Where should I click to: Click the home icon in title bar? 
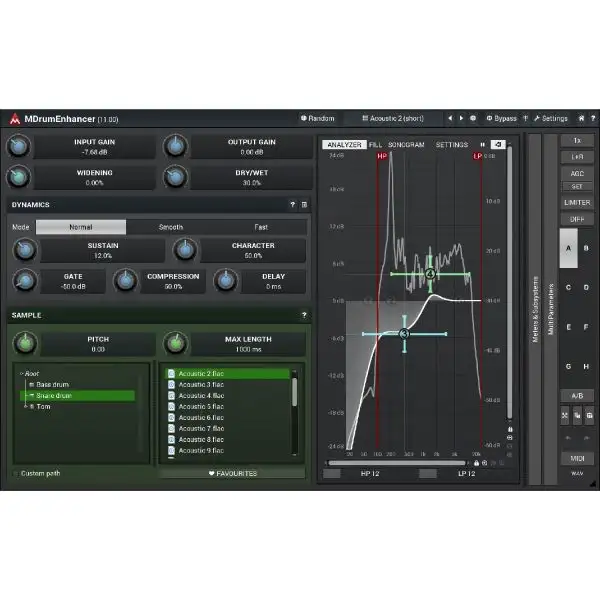(x=581, y=119)
